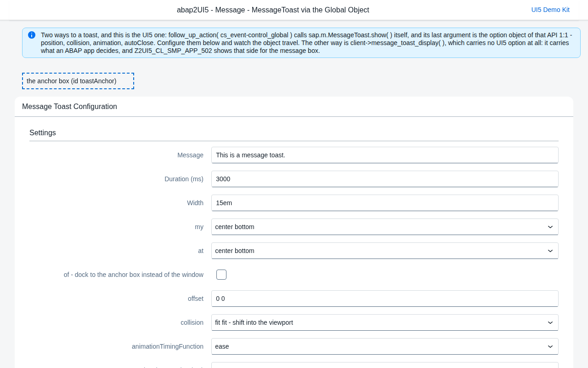Click the 'of - dock to the anchor box' label

coord(134,275)
